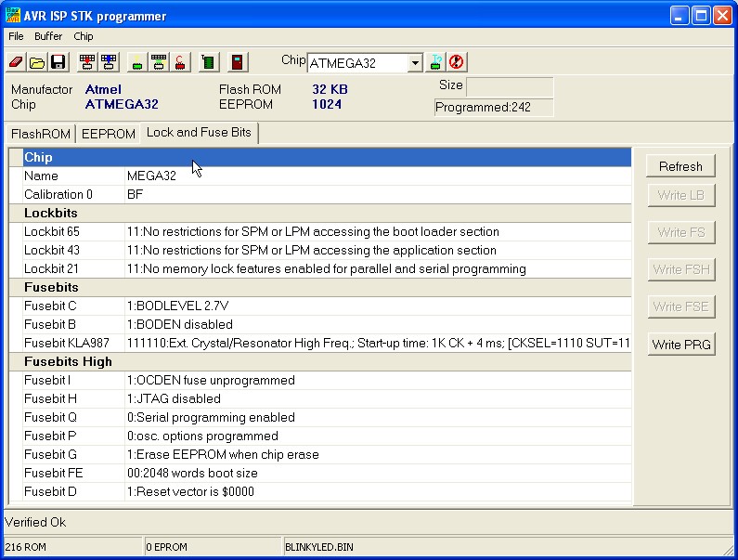Click the Atmel manufacturer label

(x=103, y=89)
